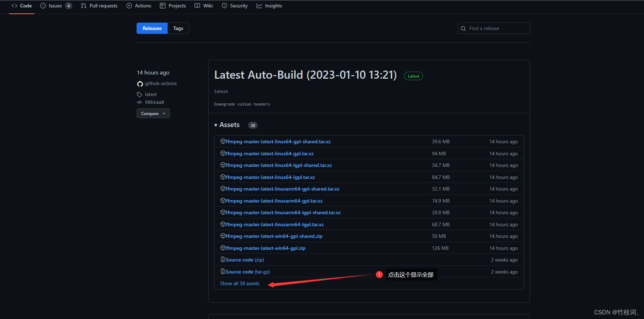Download Source code (tar.gz)
644x319 pixels.
click(248, 272)
